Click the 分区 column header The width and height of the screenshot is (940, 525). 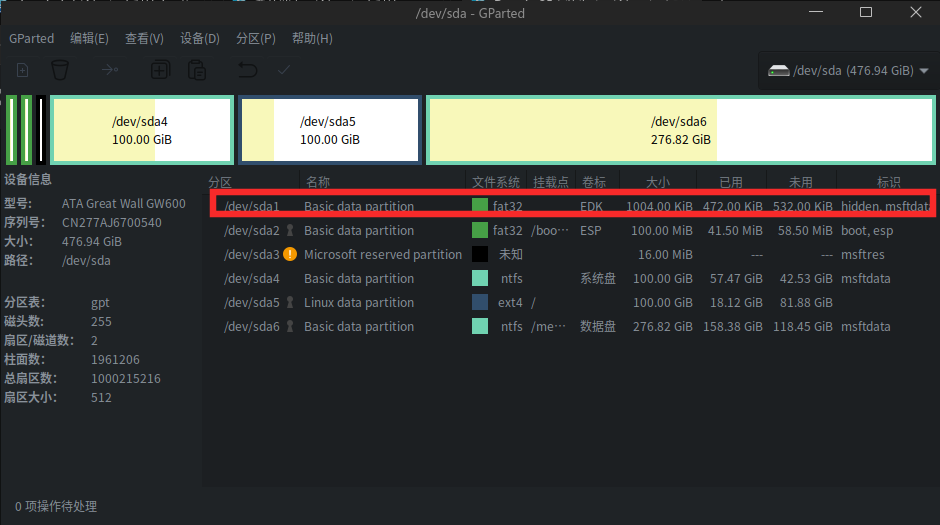[x=220, y=182]
